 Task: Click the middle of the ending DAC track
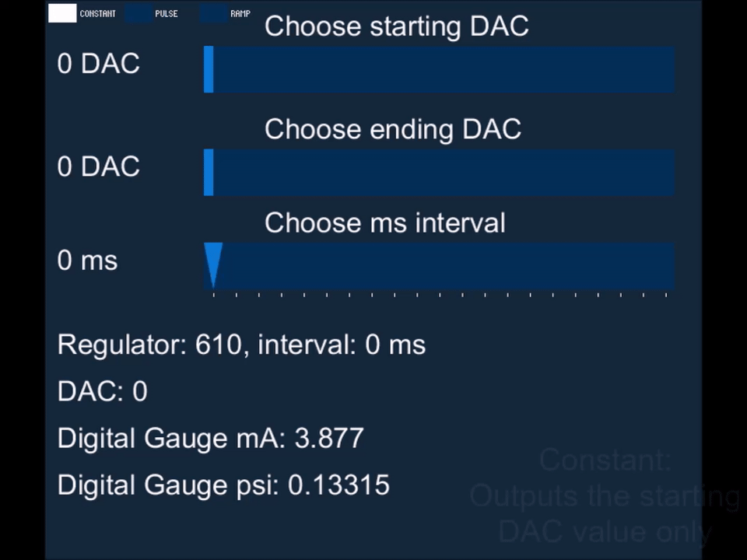439,173
